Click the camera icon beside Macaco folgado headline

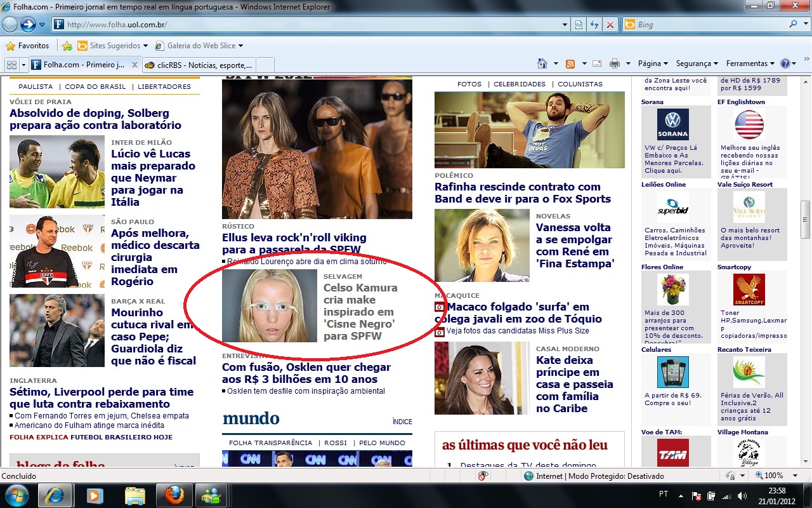(x=440, y=307)
